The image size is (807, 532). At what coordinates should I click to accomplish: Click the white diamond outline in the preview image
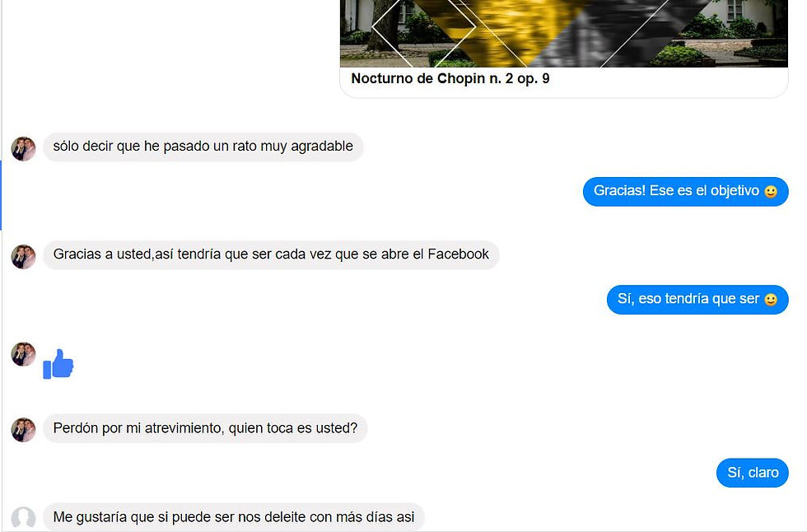click(423, 28)
